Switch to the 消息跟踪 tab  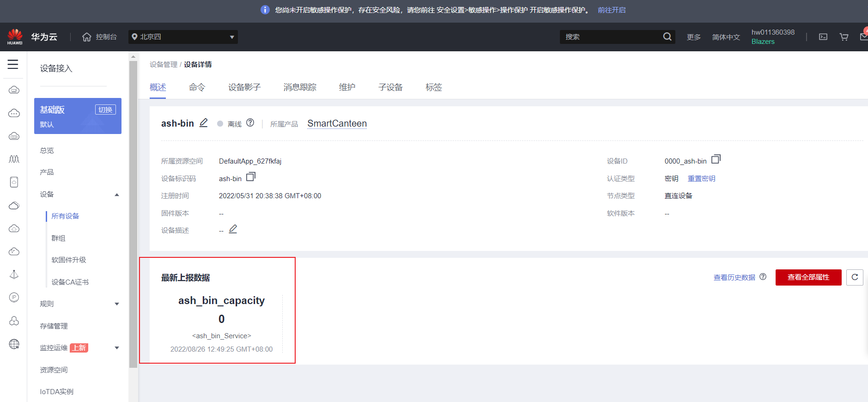(x=300, y=87)
